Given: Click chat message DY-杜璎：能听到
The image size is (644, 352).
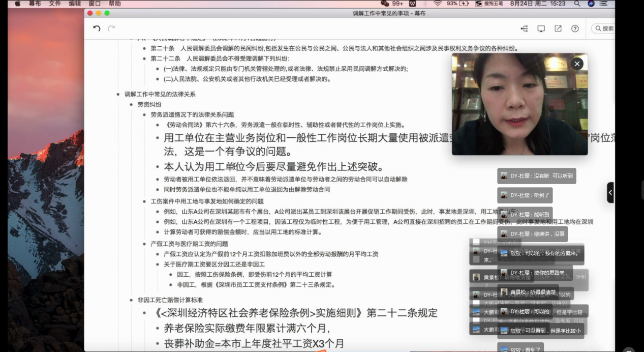Looking at the screenshot, I should click(525, 215).
